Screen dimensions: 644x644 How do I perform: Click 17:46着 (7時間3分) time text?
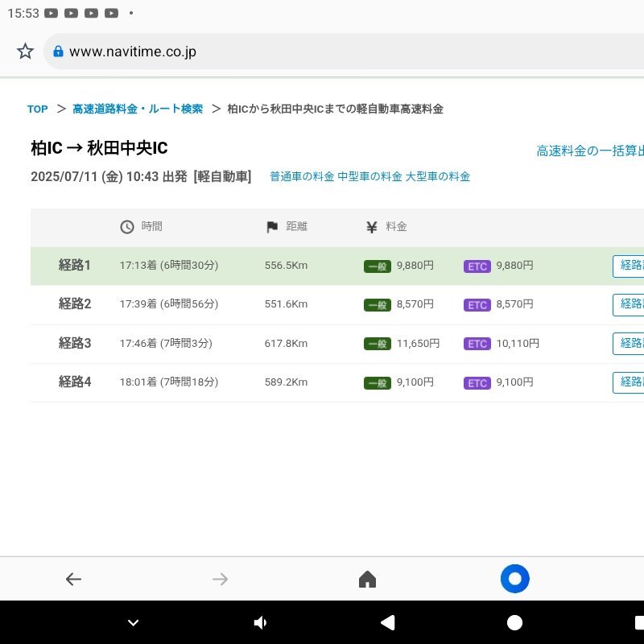click(166, 343)
